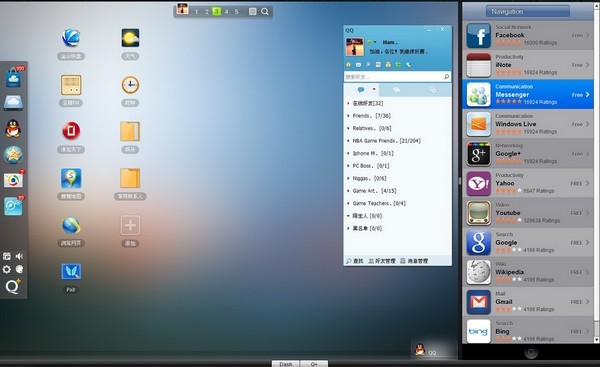Click the QQ contact search field

coord(397,77)
